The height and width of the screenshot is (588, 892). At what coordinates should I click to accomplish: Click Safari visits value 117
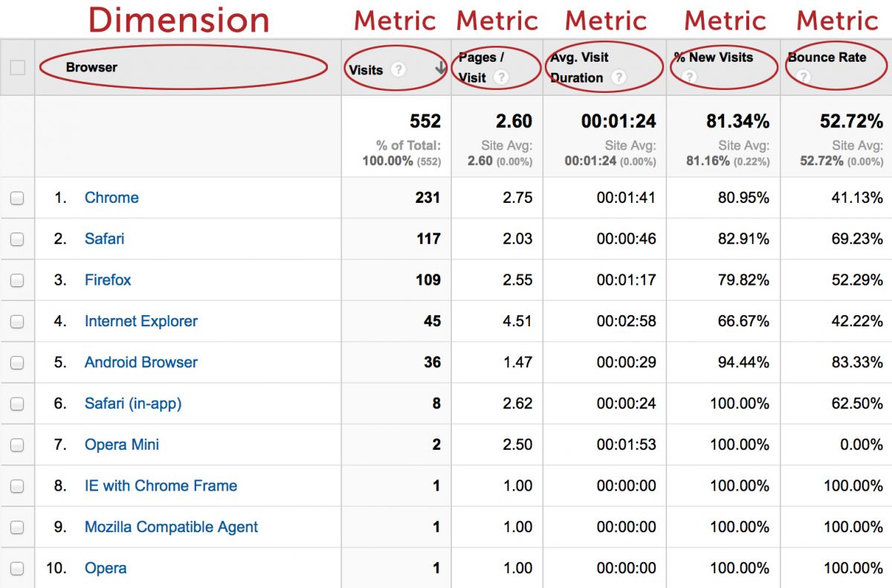[x=429, y=239]
